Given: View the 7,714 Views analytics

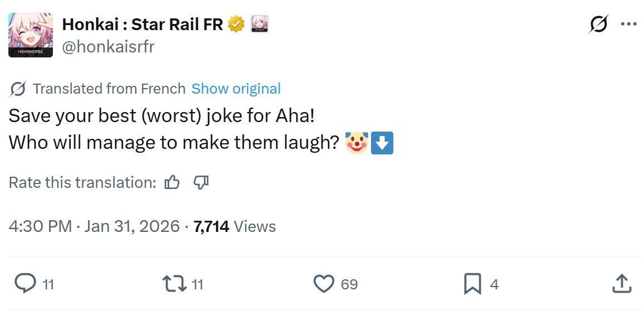Looking at the screenshot, I should pyautogui.click(x=235, y=226).
